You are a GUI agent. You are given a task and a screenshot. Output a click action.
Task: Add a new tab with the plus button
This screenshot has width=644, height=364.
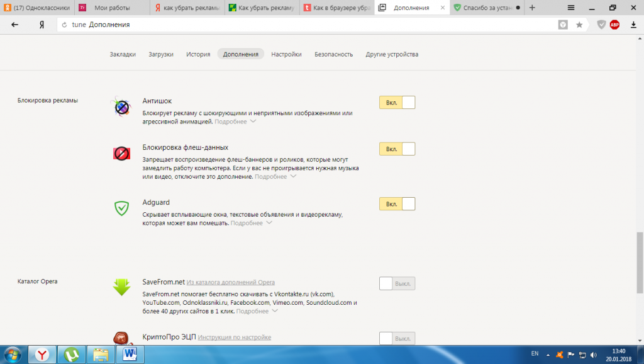click(x=532, y=8)
